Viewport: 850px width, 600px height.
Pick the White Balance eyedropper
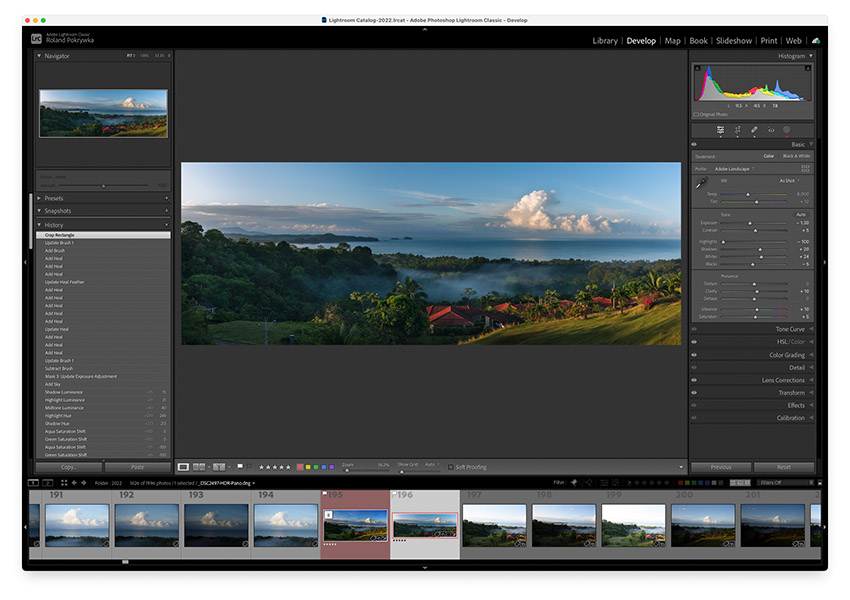701,183
